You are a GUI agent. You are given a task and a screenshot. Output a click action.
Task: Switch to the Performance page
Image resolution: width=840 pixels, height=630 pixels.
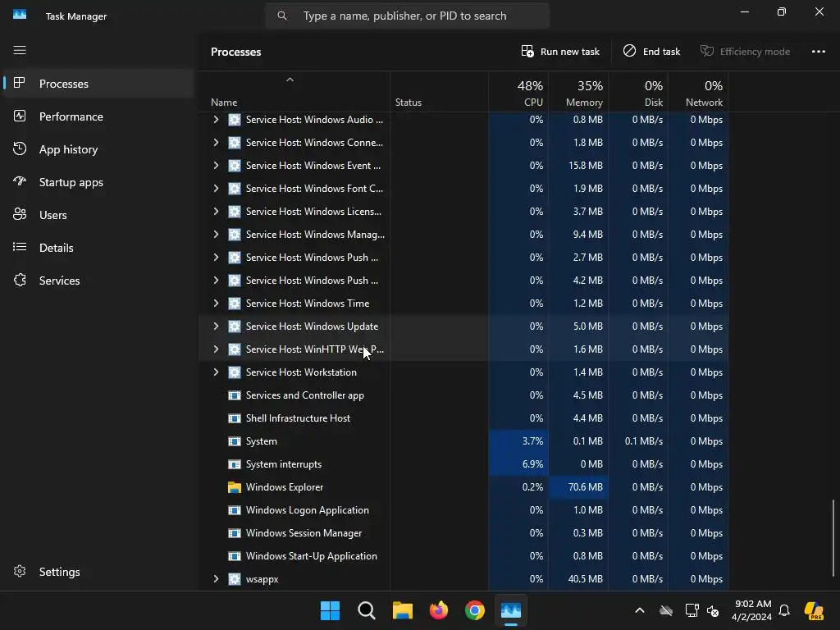[x=98, y=116]
